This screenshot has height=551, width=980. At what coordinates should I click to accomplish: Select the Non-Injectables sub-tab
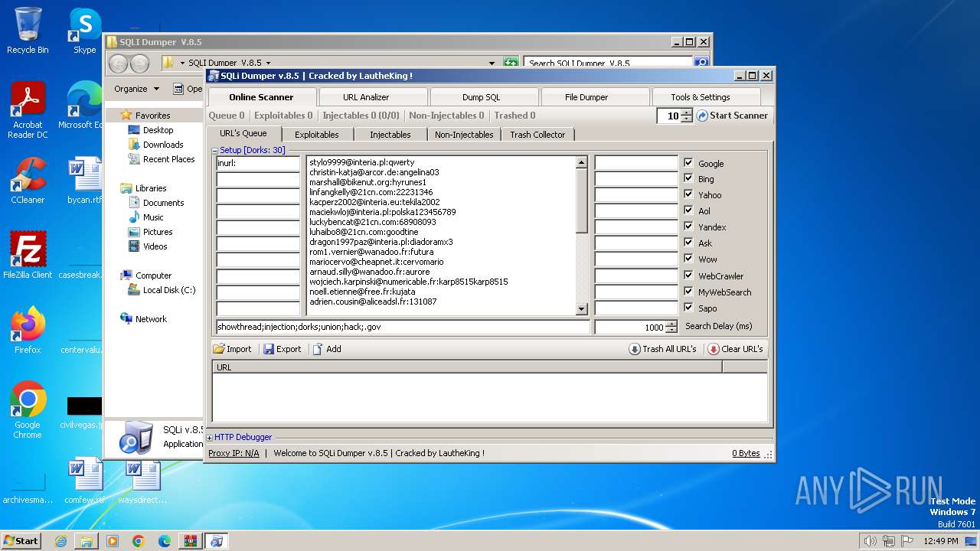[x=464, y=135]
